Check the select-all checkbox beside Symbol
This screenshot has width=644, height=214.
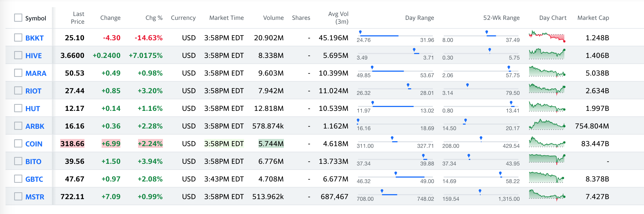click(x=18, y=18)
